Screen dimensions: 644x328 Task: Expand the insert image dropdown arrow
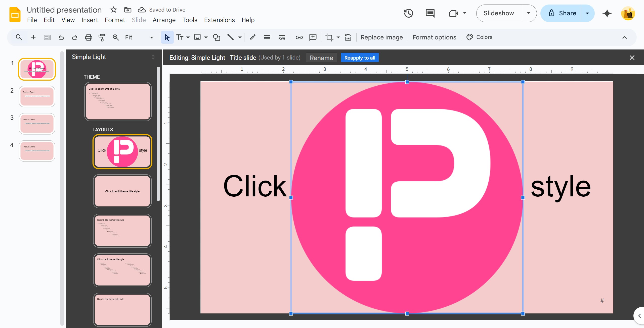206,37
